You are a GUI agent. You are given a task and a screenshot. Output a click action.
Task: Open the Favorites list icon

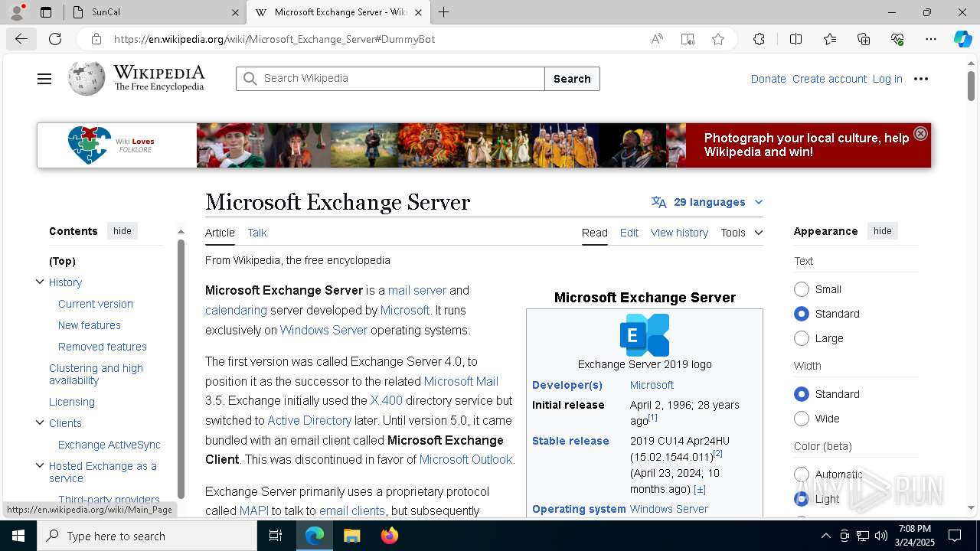[x=830, y=39]
